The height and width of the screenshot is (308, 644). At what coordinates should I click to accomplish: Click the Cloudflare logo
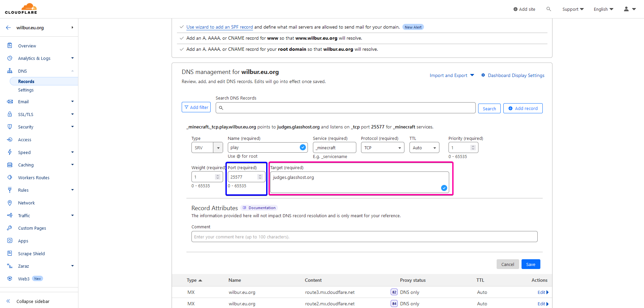(21, 9)
